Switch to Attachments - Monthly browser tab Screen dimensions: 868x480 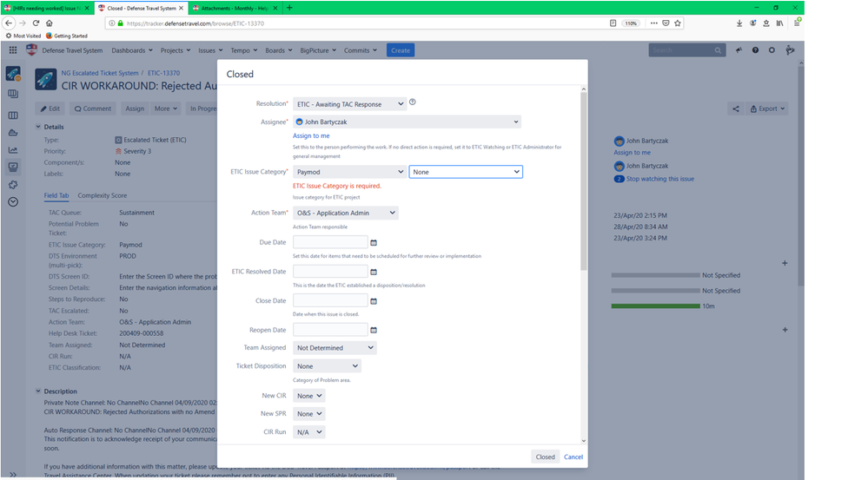(x=235, y=8)
